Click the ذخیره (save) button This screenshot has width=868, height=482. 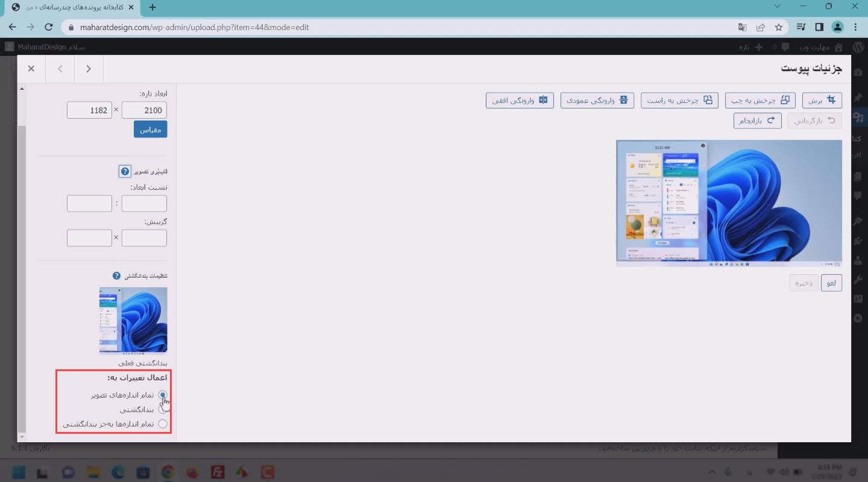click(x=804, y=283)
